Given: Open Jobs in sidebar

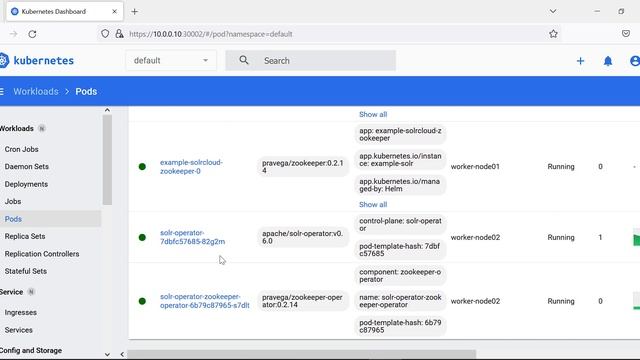Looking at the screenshot, I should point(13,201).
